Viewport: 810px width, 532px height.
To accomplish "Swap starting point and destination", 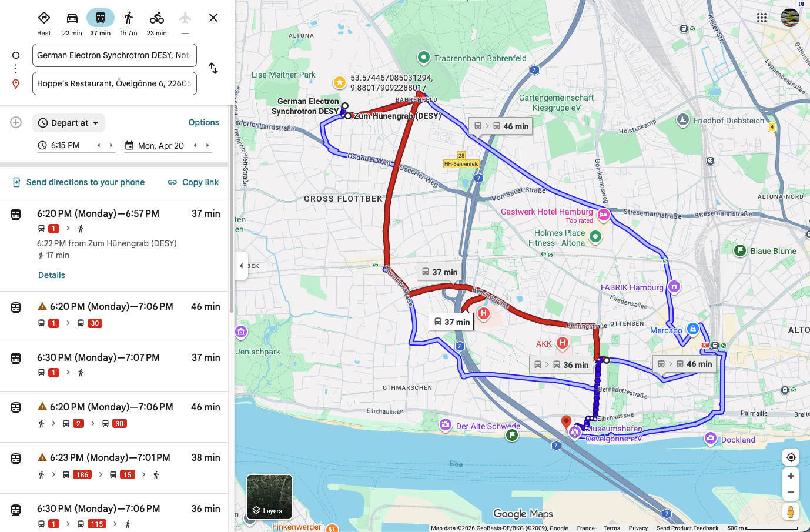I will 213,69.
